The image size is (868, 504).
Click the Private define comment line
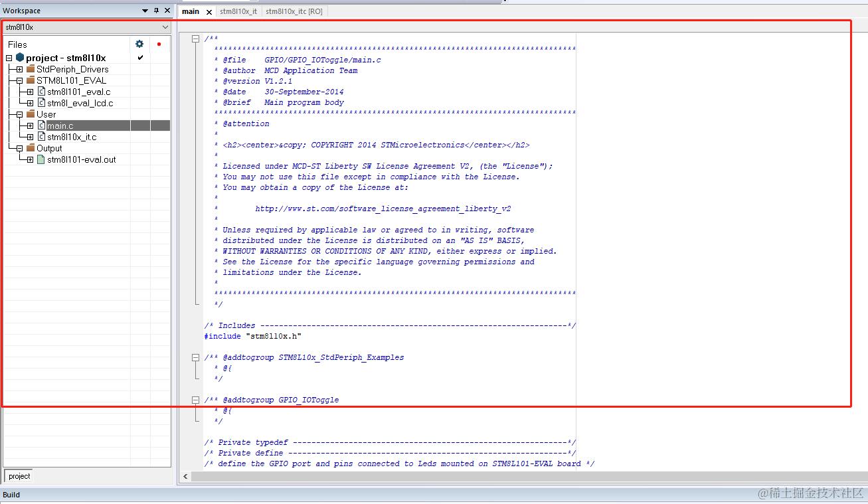[x=390, y=454]
